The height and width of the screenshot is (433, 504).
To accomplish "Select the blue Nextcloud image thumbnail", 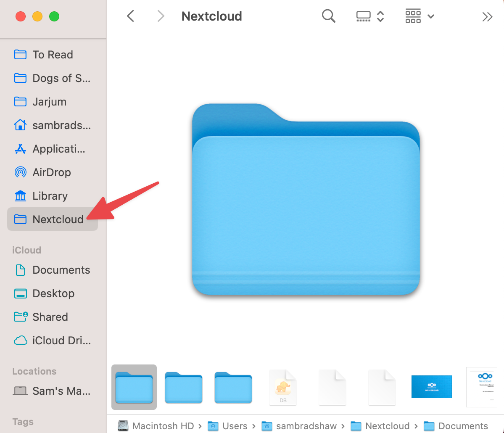I will point(432,386).
